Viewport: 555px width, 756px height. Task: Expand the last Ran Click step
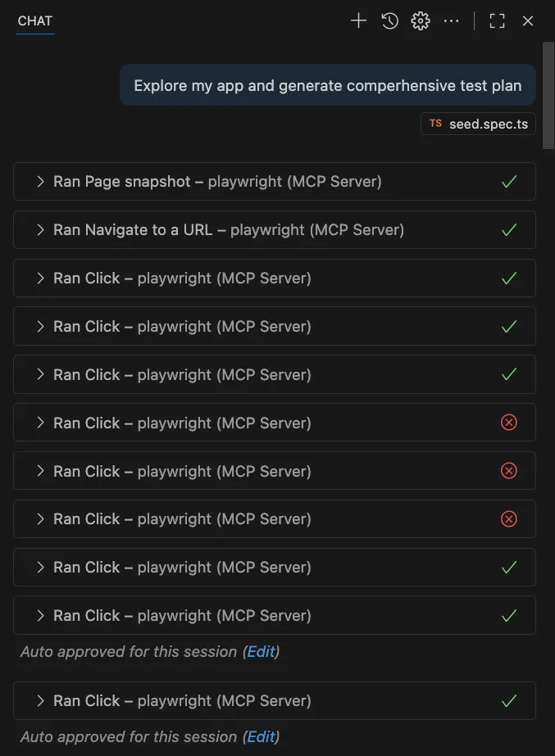pos(40,701)
